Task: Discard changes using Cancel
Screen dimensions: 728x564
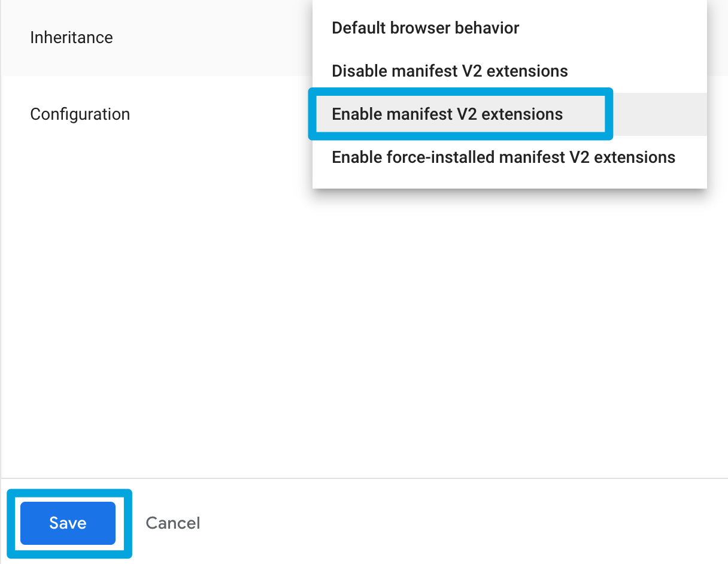Action: 172,523
